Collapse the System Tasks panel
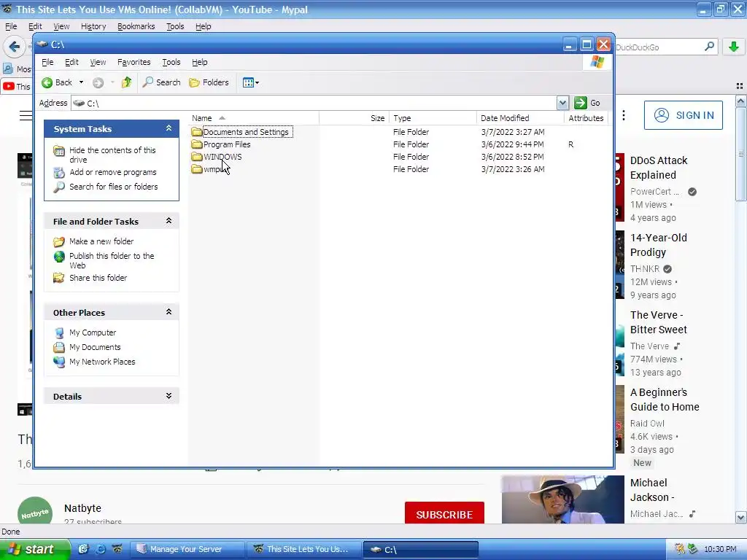 tap(169, 128)
